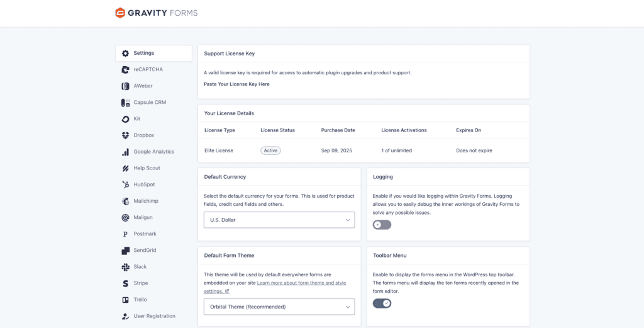Viewport: 644px width, 328px height.
Task: Open the Trello settings label
Action: [140, 300]
